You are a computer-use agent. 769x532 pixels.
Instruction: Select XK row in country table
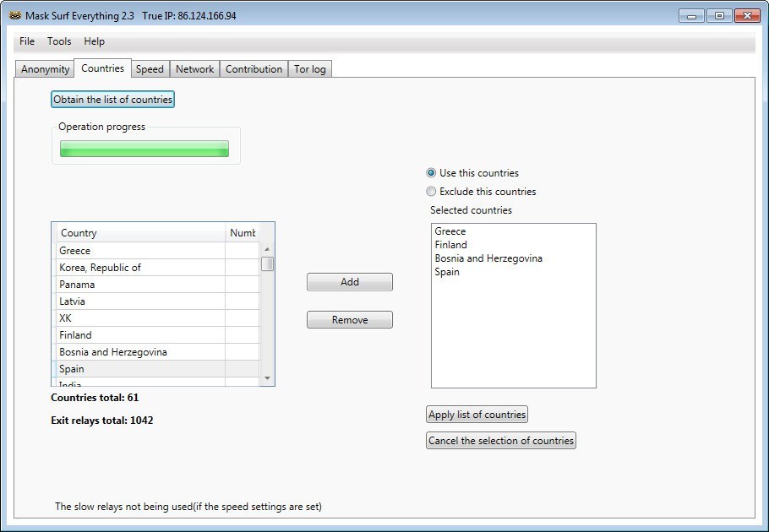[x=157, y=318]
